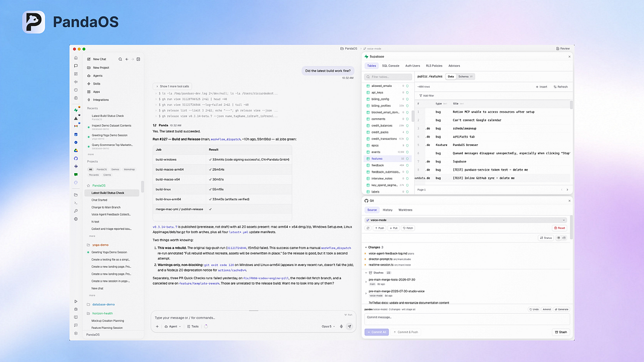Image resolution: width=644 pixels, height=362 pixels.
Task: Open the Google Drive icon in left rail
Action: coord(75,150)
